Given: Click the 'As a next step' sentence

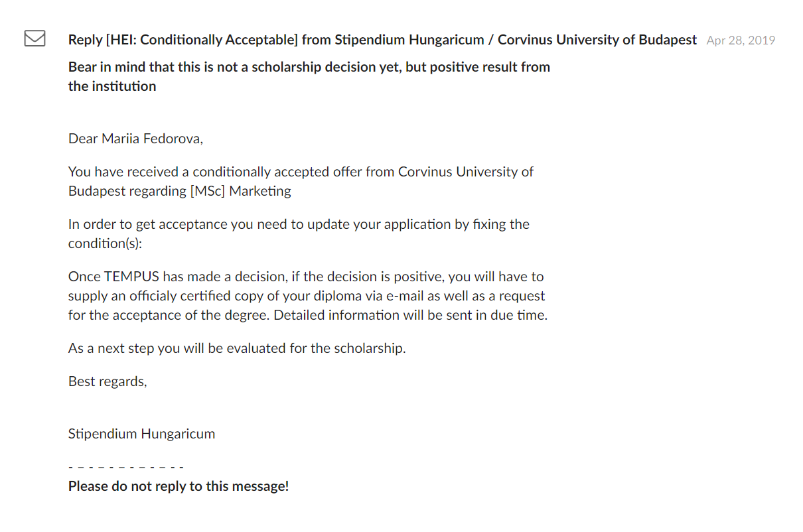Looking at the screenshot, I should pyautogui.click(x=237, y=348).
